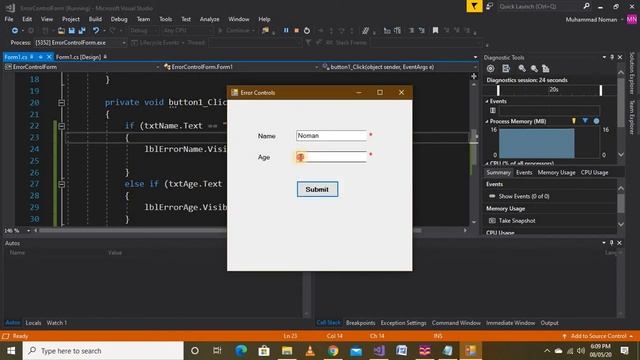Click the Navigate Backward toolbar icon
This screenshot has height=360, width=640.
[15, 31]
